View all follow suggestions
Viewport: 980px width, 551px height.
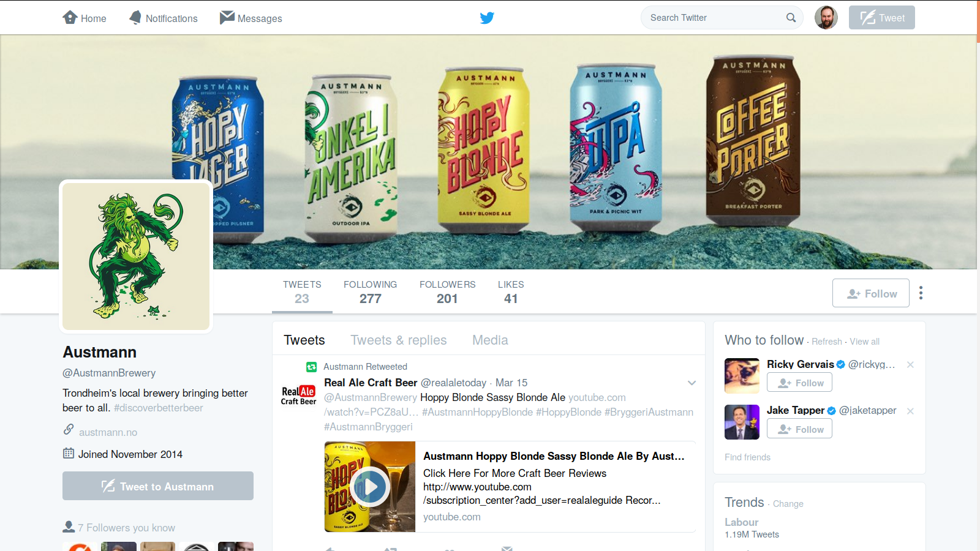[864, 342]
